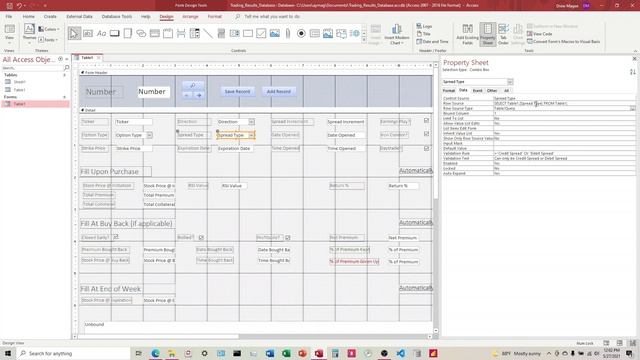The width and height of the screenshot is (640, 360).
Task: Insert a Page Break control
Action: [181, 33]
